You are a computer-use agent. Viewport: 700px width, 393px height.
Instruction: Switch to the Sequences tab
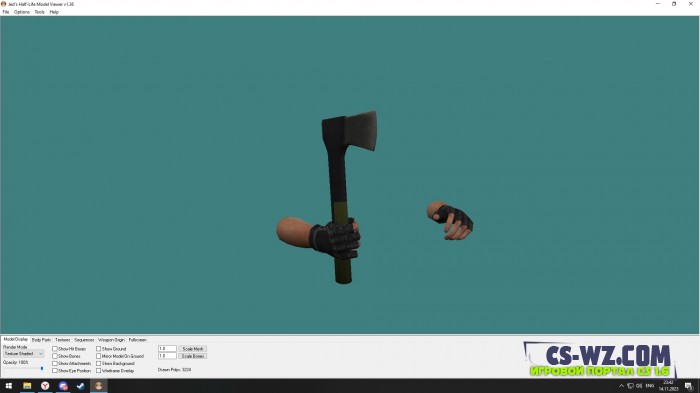84,340
